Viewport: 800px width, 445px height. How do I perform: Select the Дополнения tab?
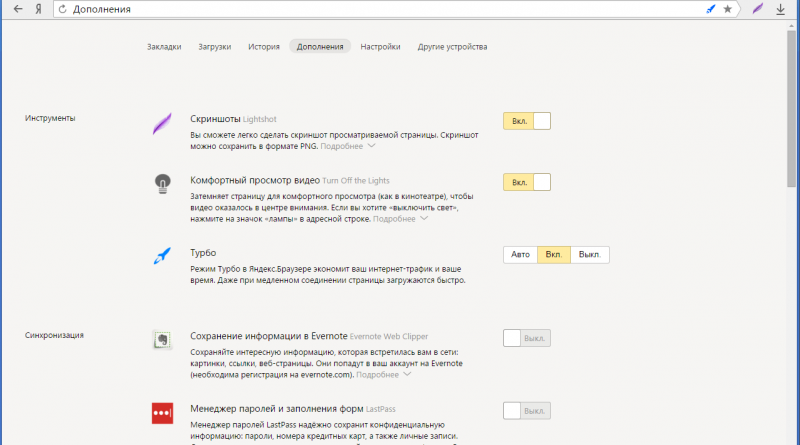(x=320, y=46)
